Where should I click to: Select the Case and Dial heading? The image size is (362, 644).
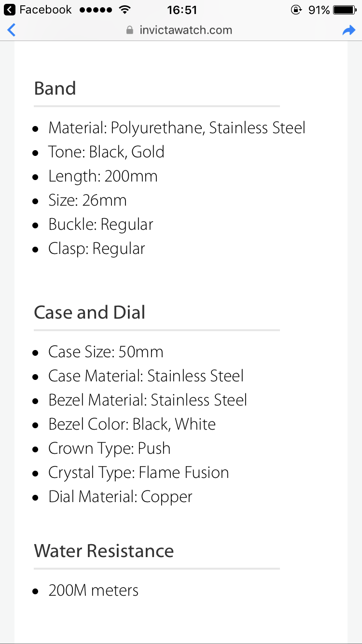(x=90, y=312)
